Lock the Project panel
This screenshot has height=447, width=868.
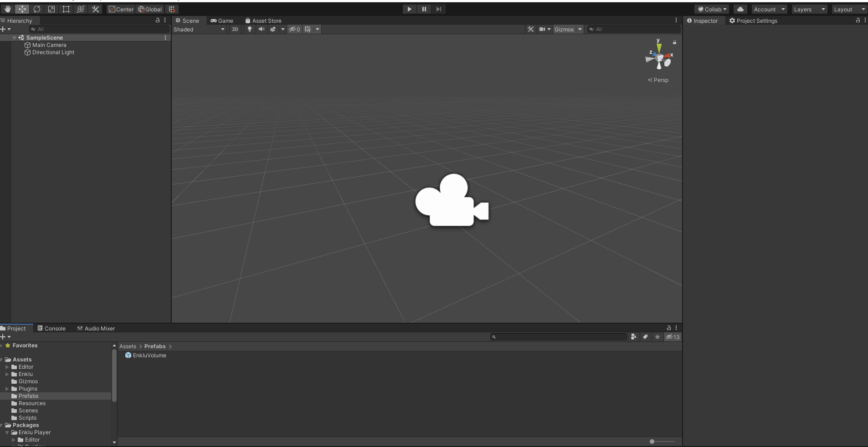pos(669,328)
